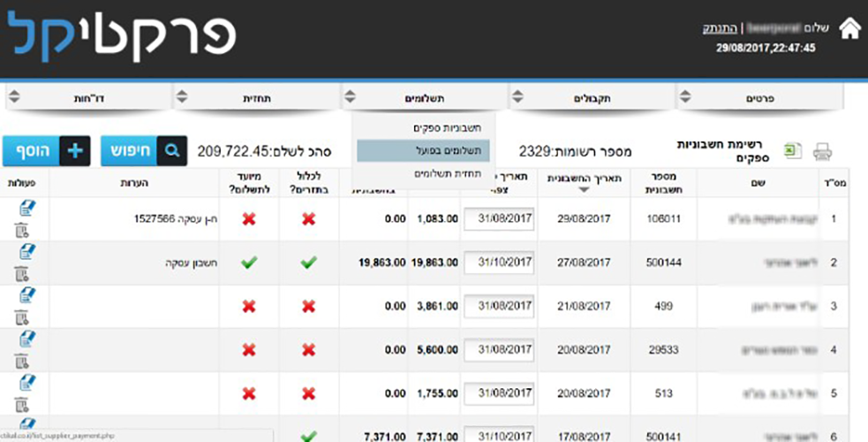
Task: Delete invoice 106011 row
Action: pyautogui.click(x=21, y=230)
